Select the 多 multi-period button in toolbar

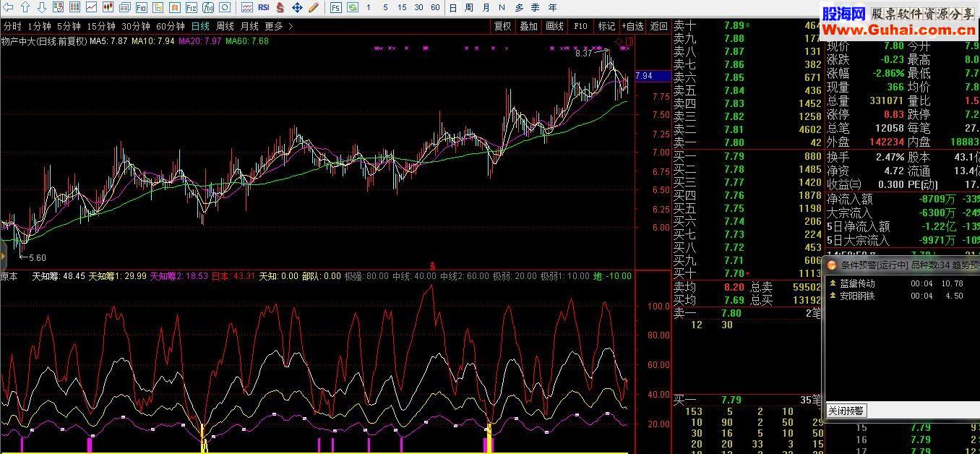519,7
